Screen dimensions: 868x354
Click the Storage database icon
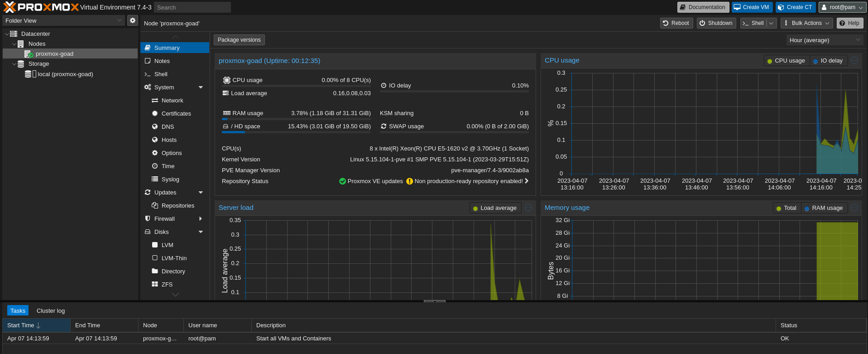(x=21, y=64)
